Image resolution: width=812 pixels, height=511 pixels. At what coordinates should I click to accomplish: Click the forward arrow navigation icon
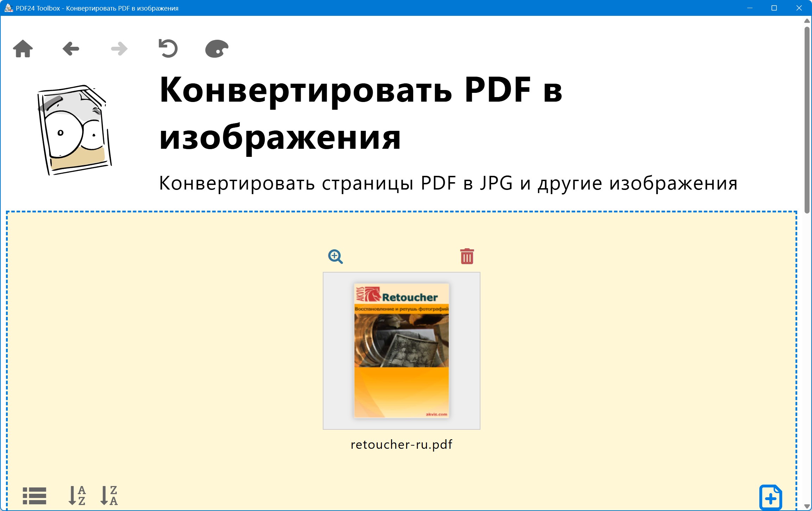[x=119, y=49]
